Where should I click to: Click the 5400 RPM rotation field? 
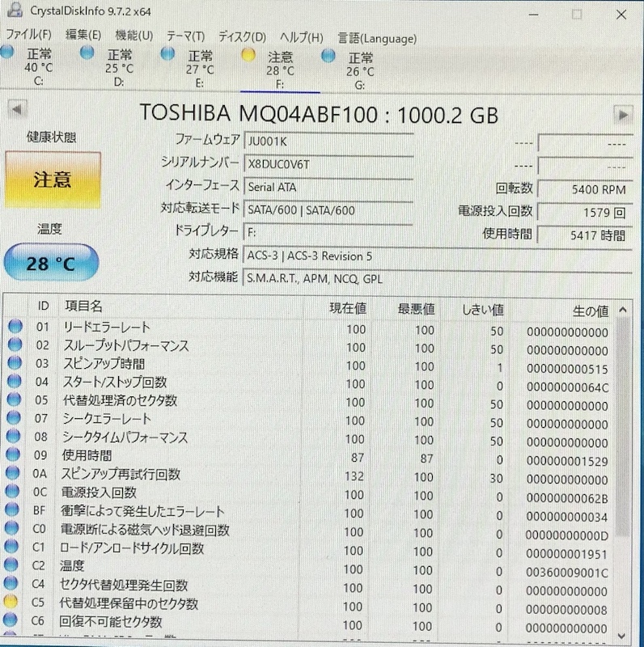586,189
